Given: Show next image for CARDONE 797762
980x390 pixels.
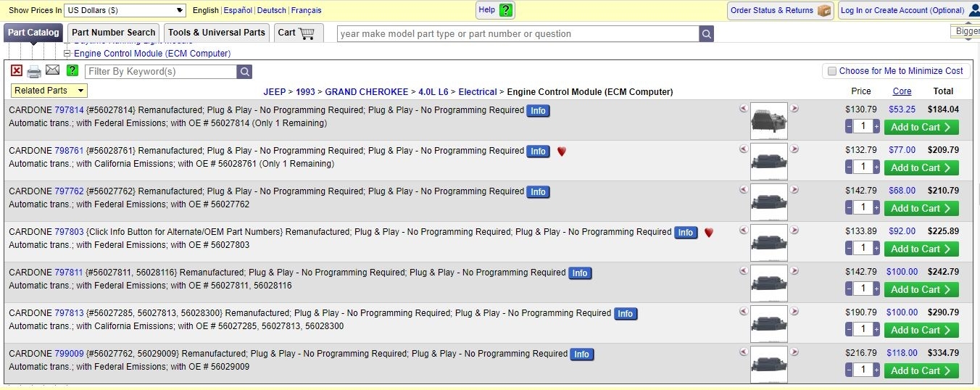Looking at the screenshot, I should pos(794,190).
